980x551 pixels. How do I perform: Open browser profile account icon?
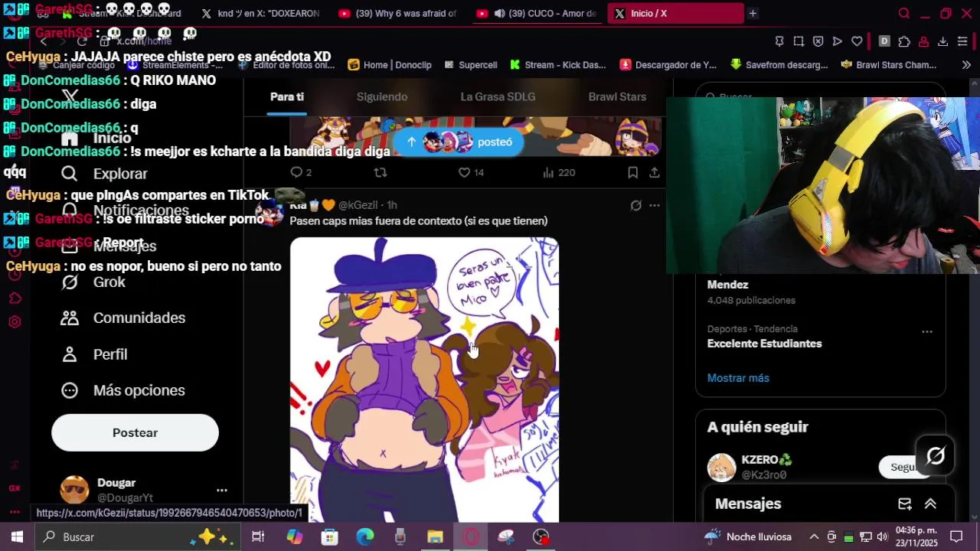pyautogui.click(x=923, y=41)
